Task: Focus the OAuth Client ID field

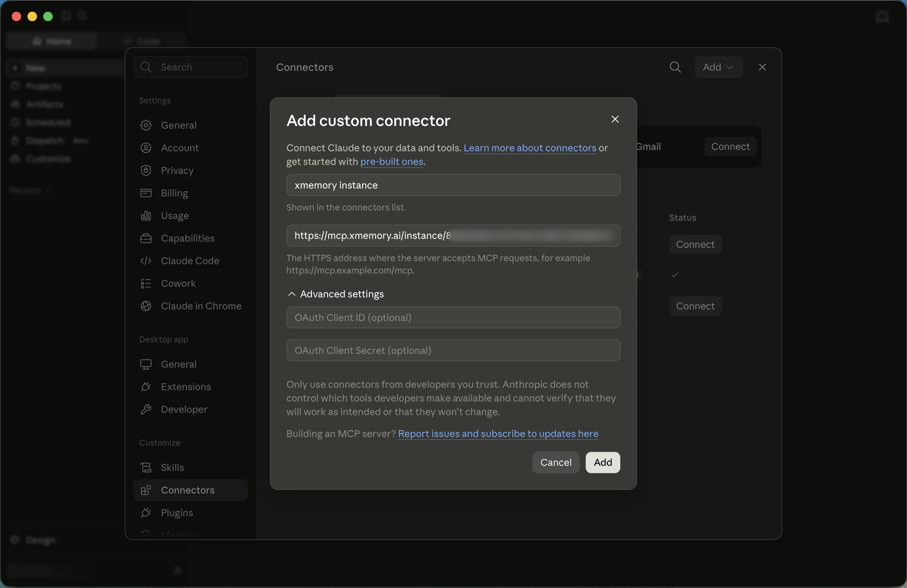Action: (x=453, y=317)
